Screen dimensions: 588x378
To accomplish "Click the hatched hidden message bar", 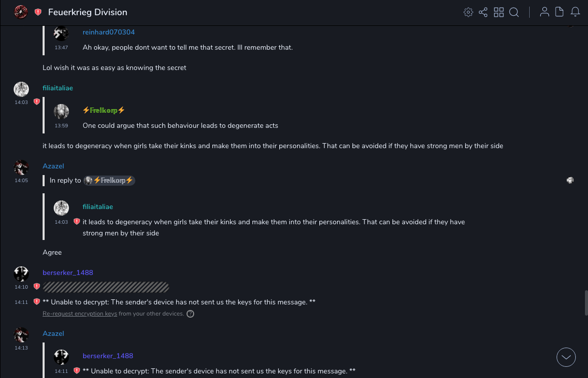I will [105, 287].
